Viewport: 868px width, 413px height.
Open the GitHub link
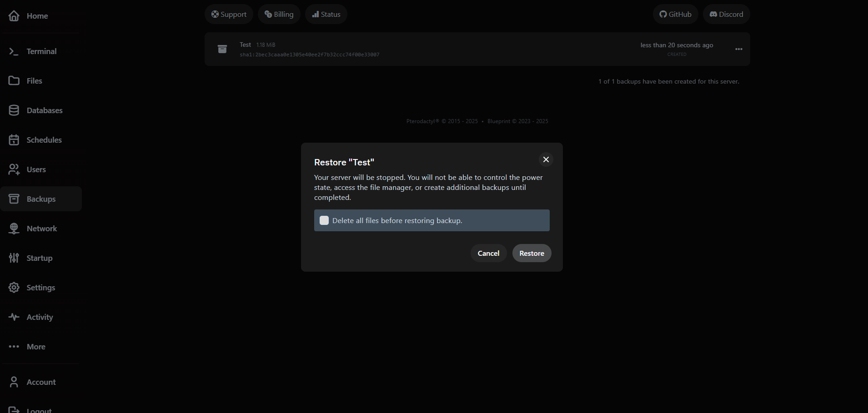point(675,14)
